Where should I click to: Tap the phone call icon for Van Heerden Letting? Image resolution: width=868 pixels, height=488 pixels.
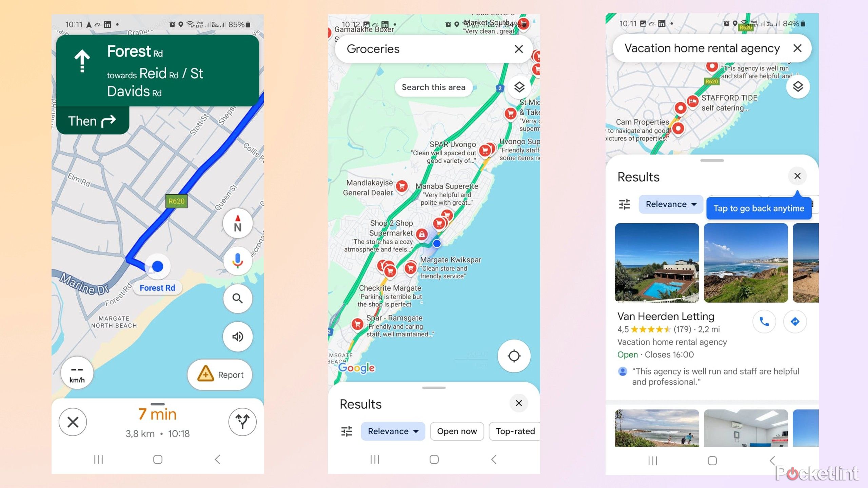coord(764,322)
